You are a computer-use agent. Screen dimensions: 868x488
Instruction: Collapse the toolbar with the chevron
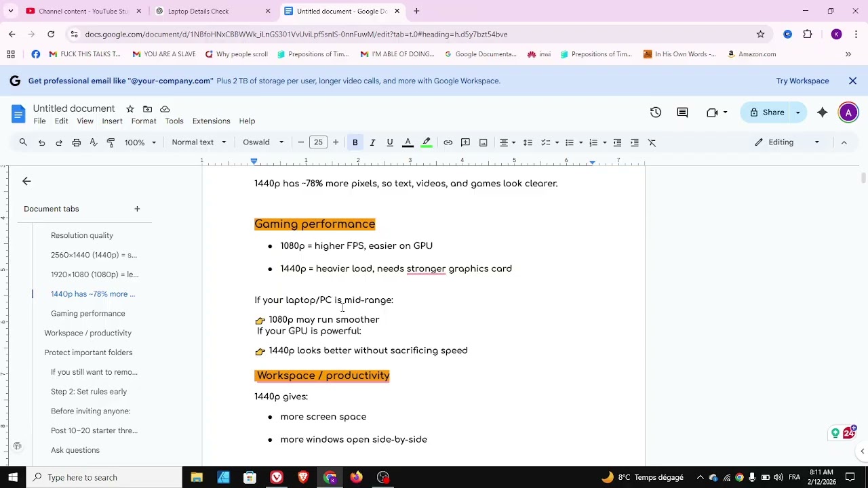coord(844,142)
